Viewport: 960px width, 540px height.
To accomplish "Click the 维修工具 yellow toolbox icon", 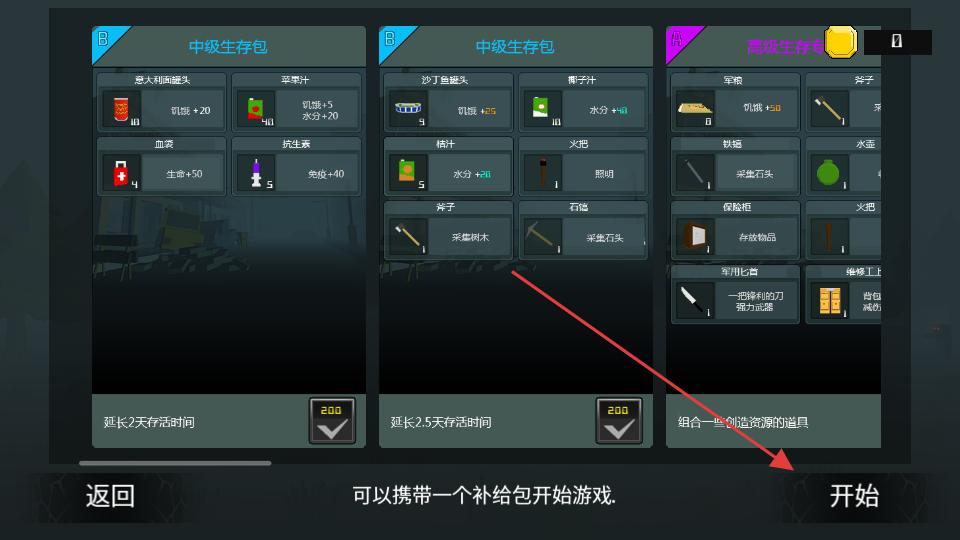I will 830,301.
